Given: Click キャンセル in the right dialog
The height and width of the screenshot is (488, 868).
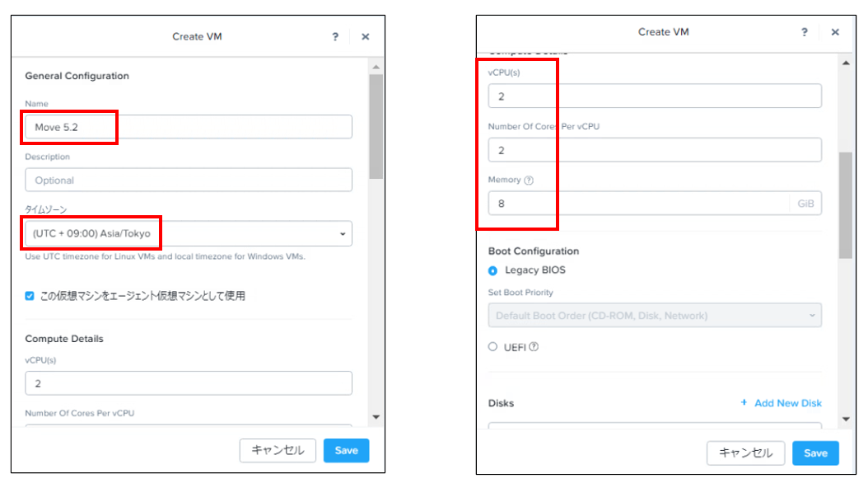Looking at the screenshot, I should click(x=745, y=453).
